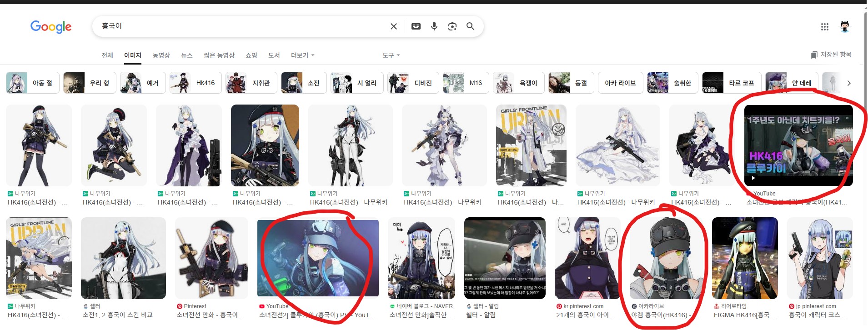Screen dimensions: 868x330
Task: Click the kr.pinterest.com source link
Action: [x=583, y=306]
